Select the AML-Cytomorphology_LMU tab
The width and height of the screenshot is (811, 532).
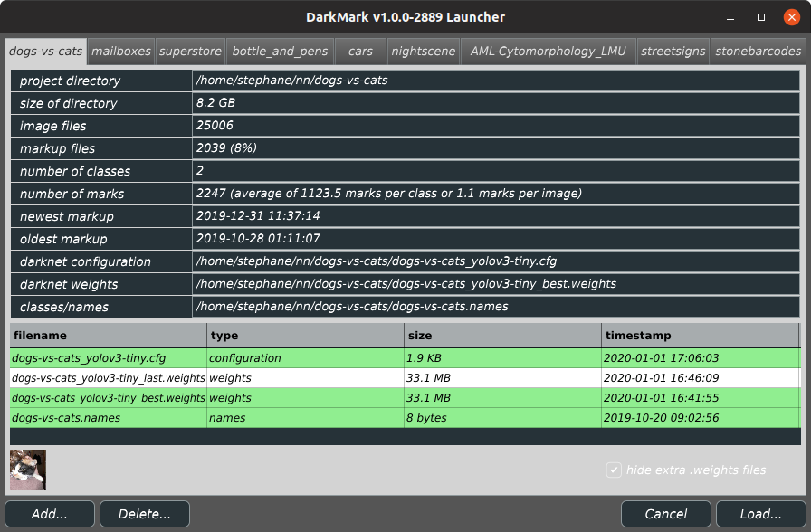tap(548, 52)
